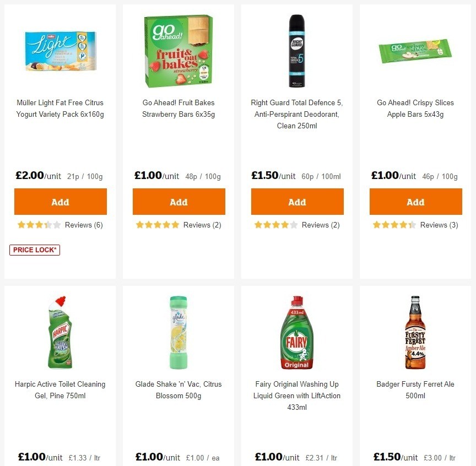Add Right Guard Total Defence 5 deodorant
476x466 pixels.
(x=297, y=202)
